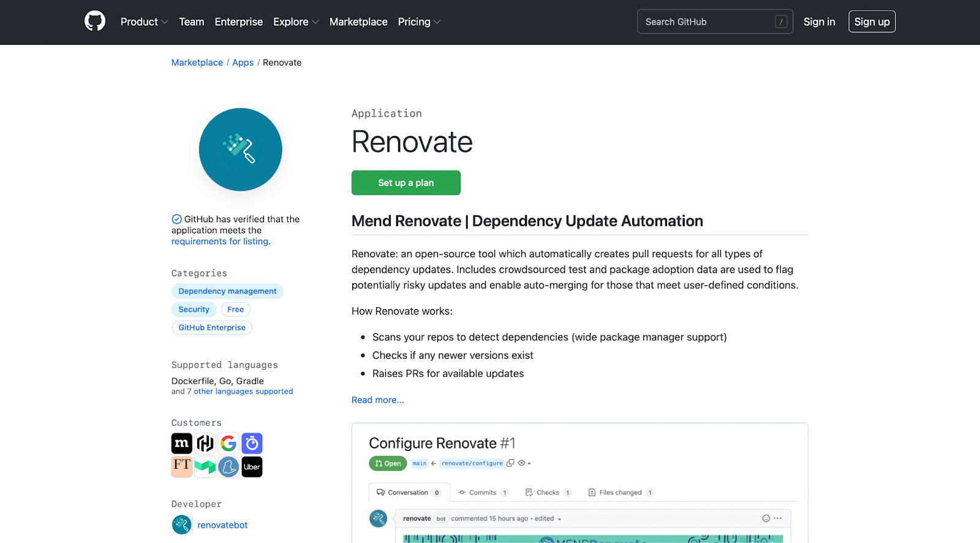The image size is (980, 543).
Task: Open the large Renovate app logo
Action: click(241, 149)
